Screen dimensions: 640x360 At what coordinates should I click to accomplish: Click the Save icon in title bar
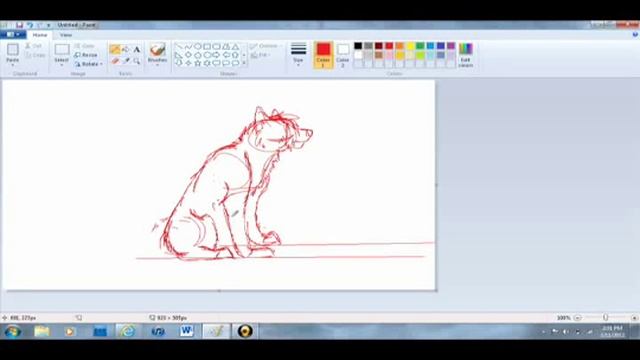(x=19, y=25)
